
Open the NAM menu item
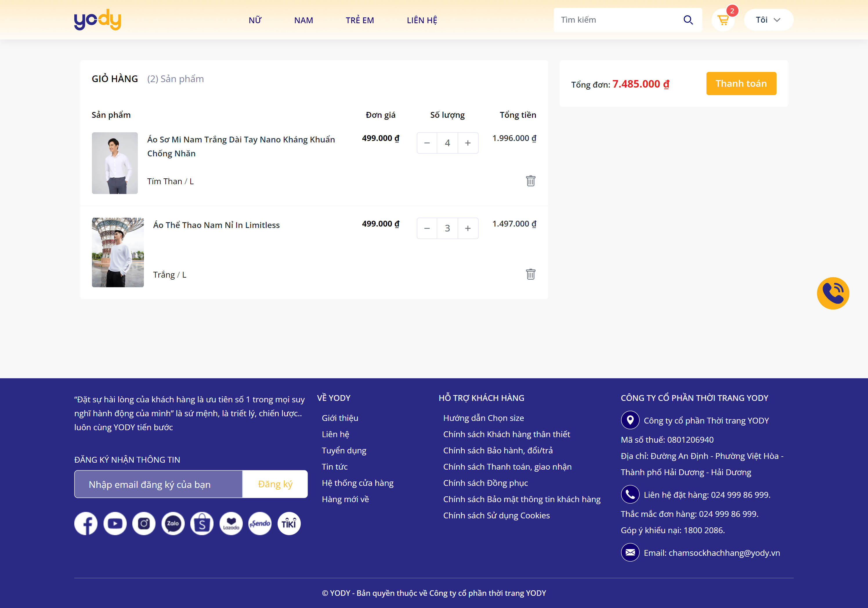pos(303,20)
